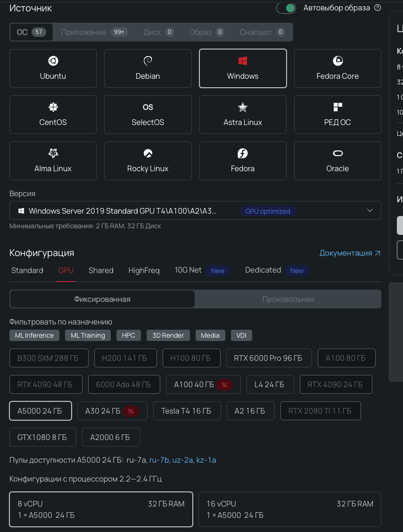
Task: Select the RTX 2080 TI 11 ГБ GPU
Action: click(321, 411)
